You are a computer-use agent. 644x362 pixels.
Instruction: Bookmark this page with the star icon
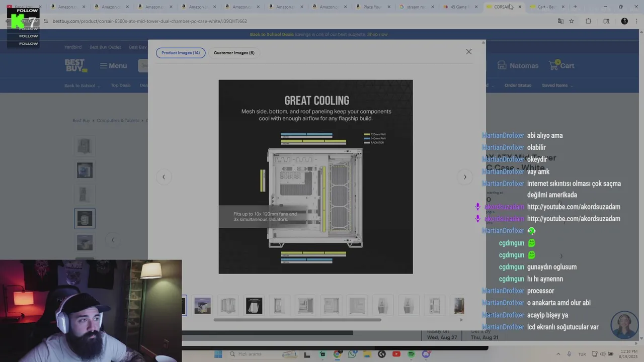(x=572, y=21)
